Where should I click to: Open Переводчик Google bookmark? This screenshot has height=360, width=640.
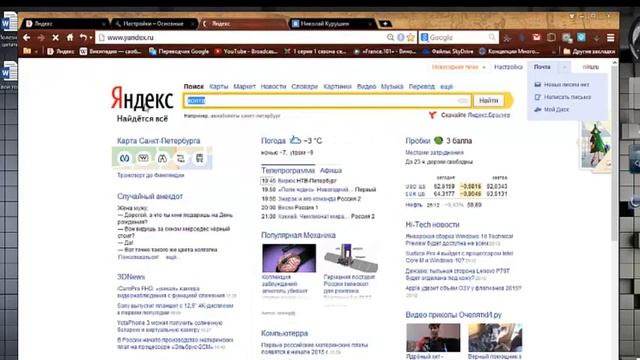(179, 51)
